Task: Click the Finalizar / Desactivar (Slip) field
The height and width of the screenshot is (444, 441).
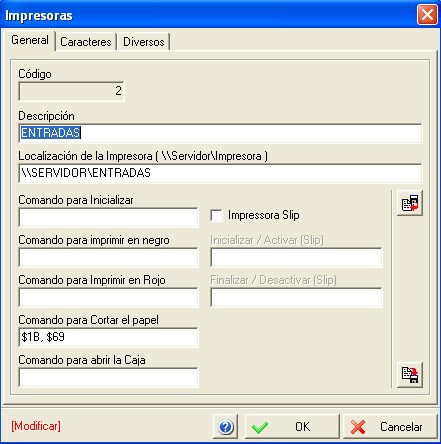Action: (296, 297)
